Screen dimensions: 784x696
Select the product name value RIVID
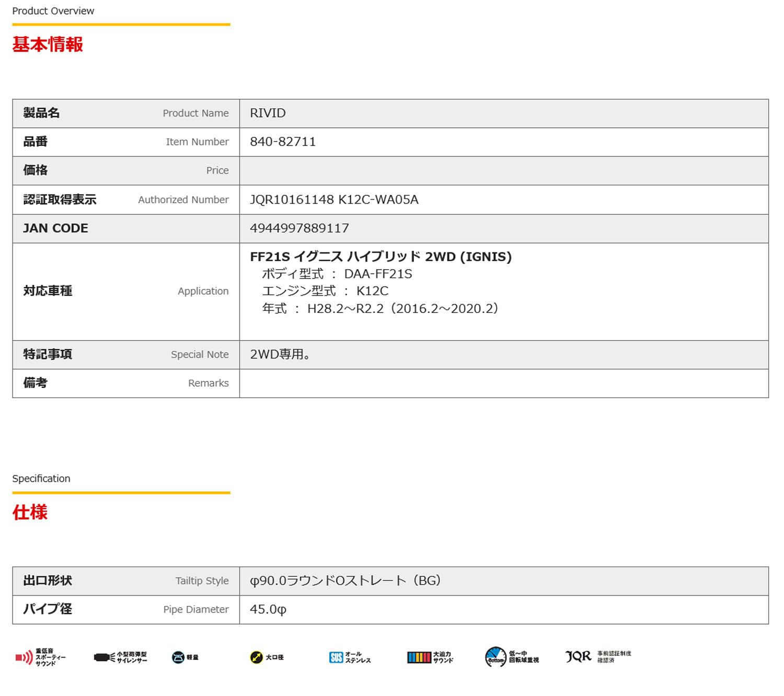(x=268, y=113)
